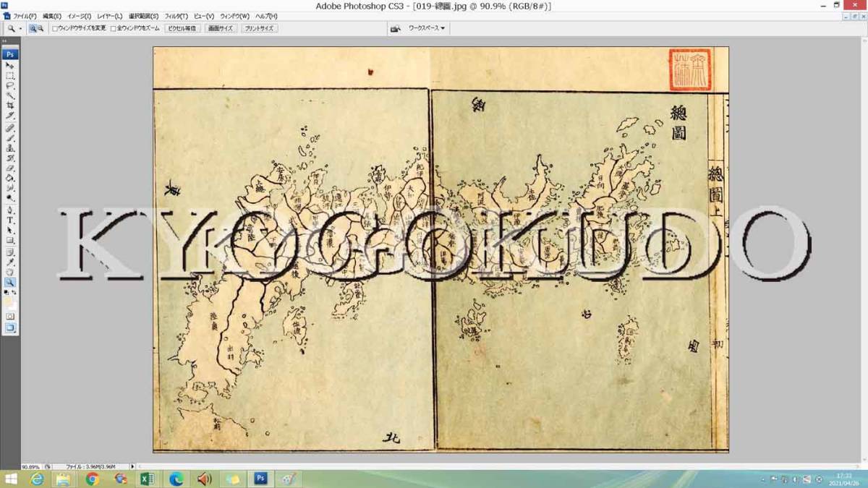Choose Zoom In mode in options bar
868x488 pixels.
point(33,28)
